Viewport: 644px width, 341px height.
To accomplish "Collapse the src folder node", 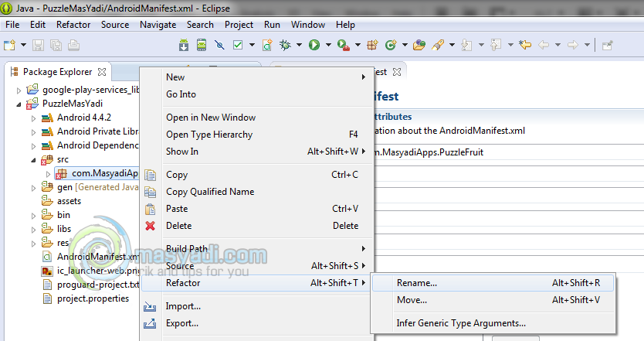I will [x=33, y=160].
